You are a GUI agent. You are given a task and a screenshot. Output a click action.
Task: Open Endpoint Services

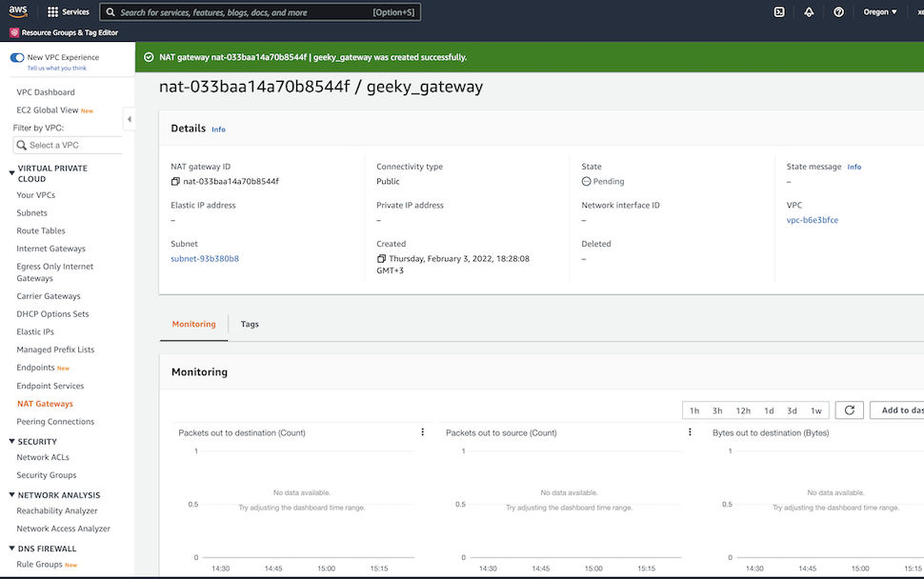50,386
